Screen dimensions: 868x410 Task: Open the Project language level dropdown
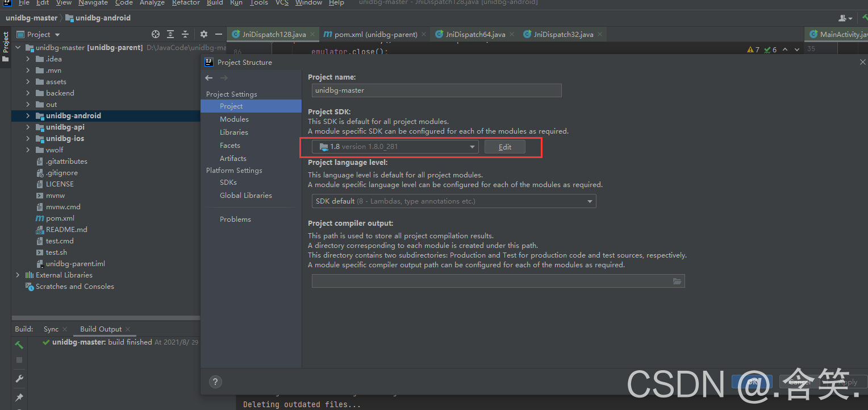click(x=454, y=201)
